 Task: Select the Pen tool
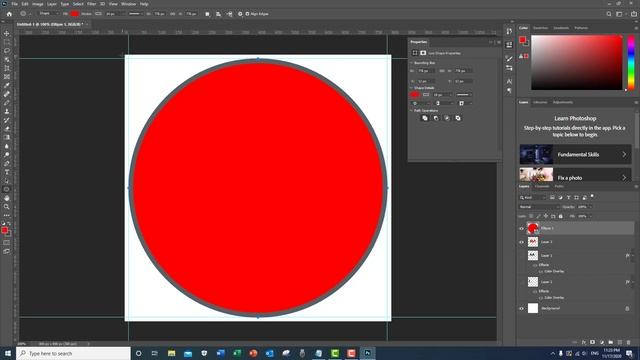point(7,163)
